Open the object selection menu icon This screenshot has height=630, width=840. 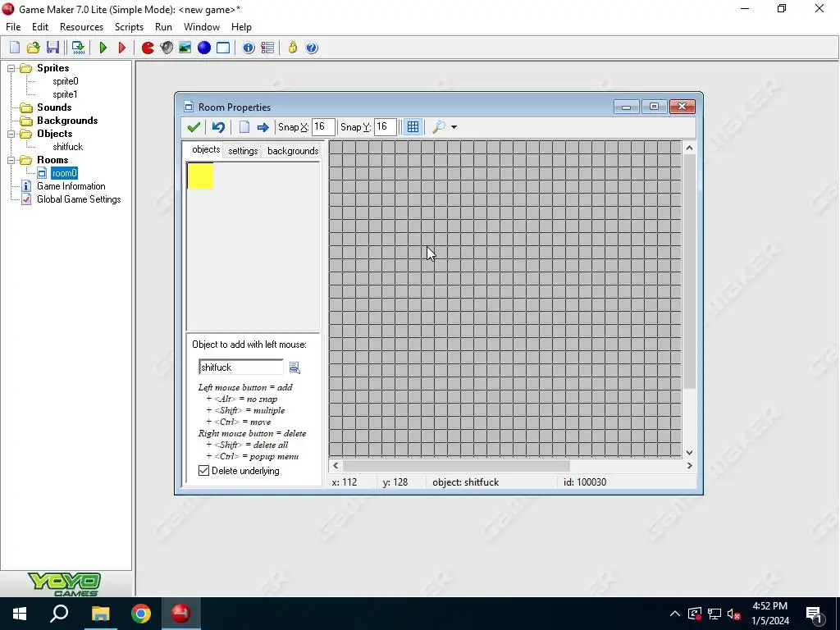pyautogui.click(x=294, y=367)
